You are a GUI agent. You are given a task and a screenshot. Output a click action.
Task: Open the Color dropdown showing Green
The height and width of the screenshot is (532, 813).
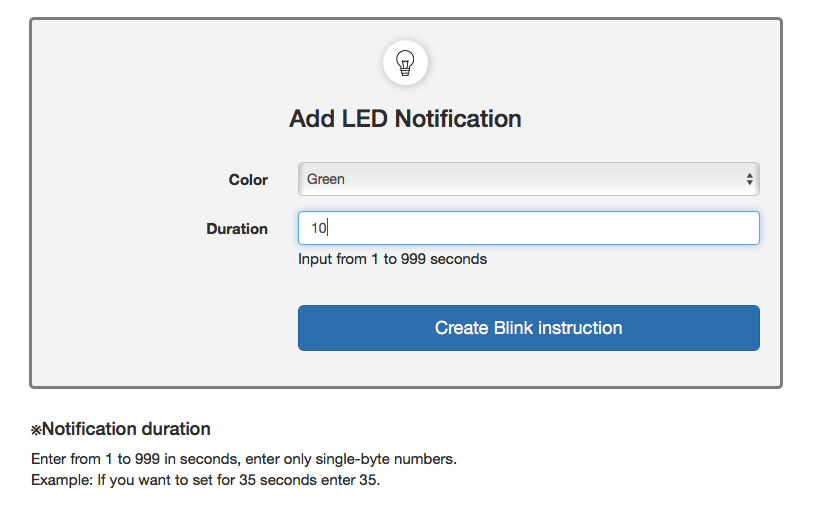[528, 179]
